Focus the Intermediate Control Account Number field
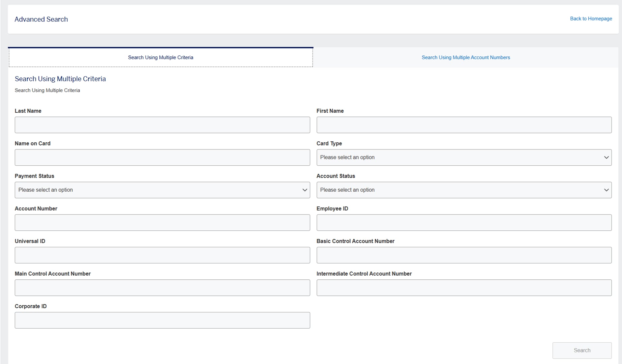622x364 pixels. (464, 288)
